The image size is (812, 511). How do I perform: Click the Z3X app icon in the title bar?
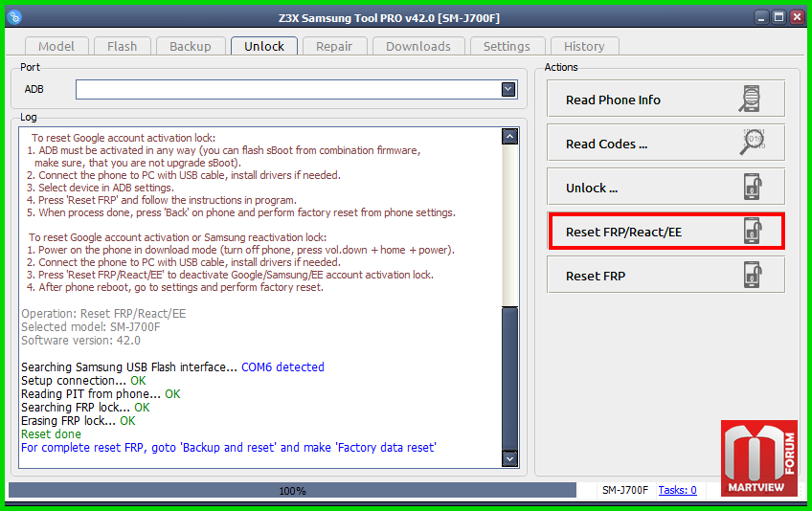pyautogui.click(x=14, y=17)
